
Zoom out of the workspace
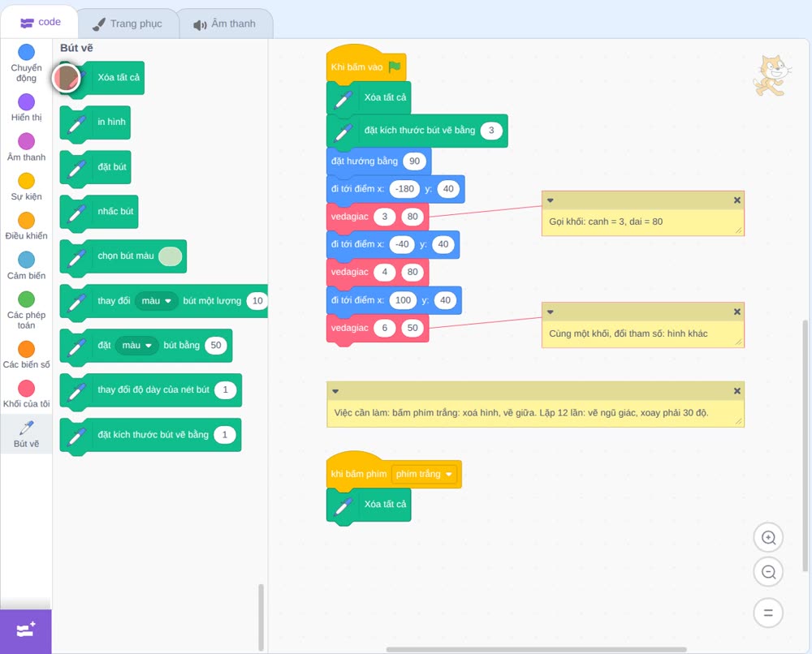pos(768,572)
